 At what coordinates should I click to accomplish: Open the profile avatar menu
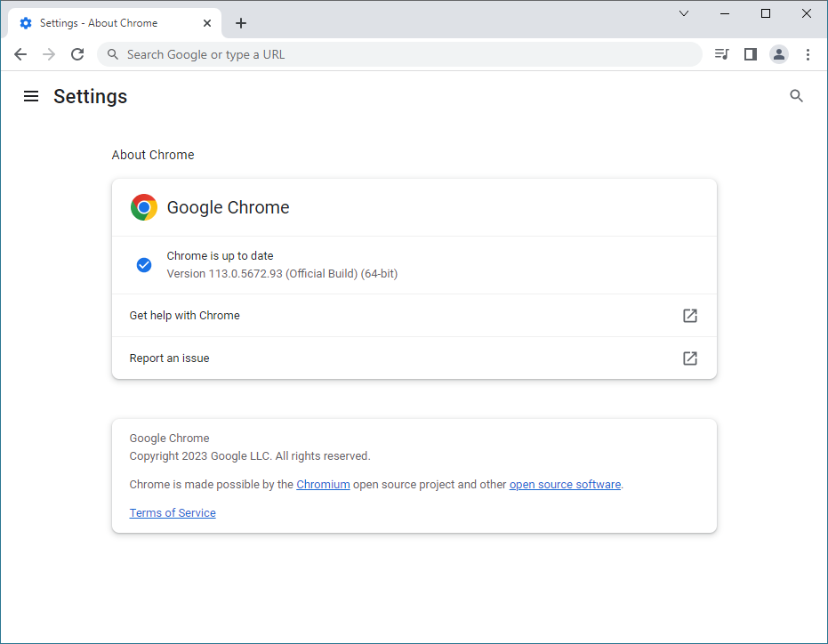(x=779, y=54)
